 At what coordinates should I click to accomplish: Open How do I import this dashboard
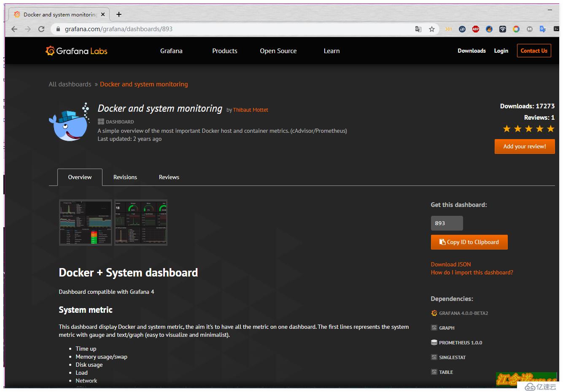click(x=472, y=273)
